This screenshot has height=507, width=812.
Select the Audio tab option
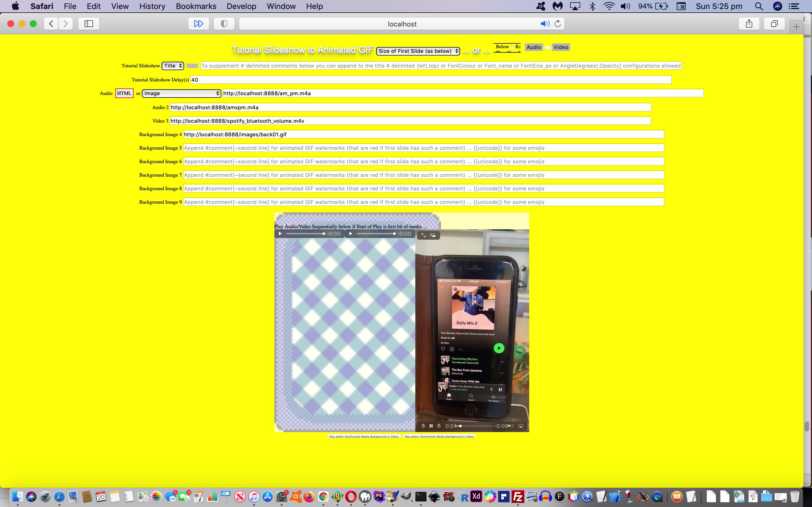(x=533, y=47)
